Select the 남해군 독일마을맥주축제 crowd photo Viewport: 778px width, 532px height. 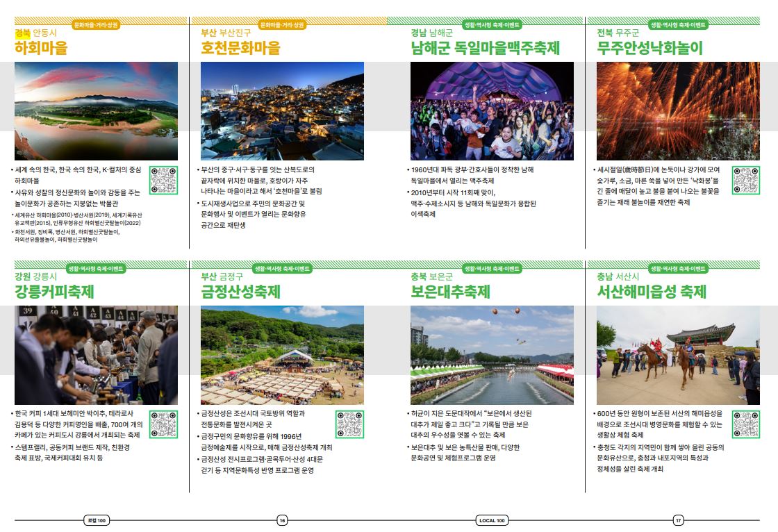coord(492,111)
